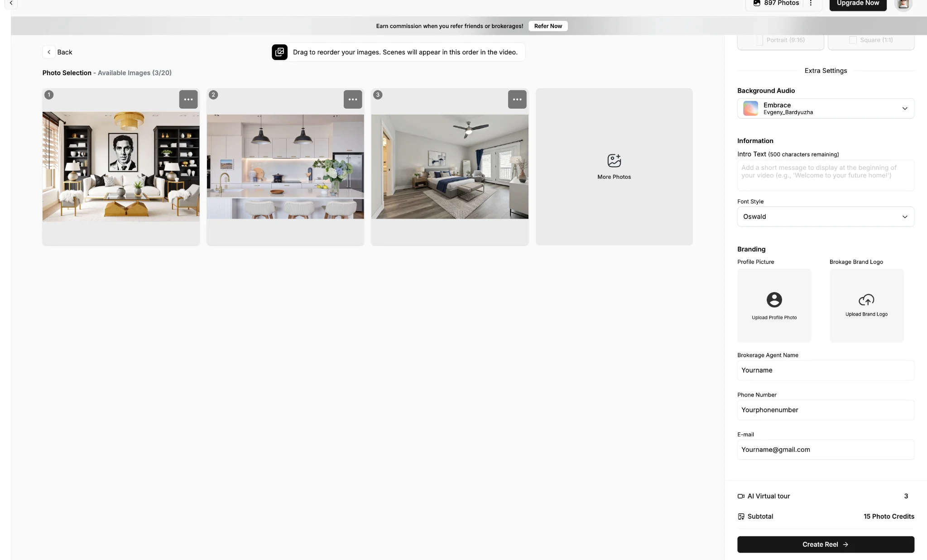Go Back to previous page
The image size is (927, 560).
[x=58, y=52]
